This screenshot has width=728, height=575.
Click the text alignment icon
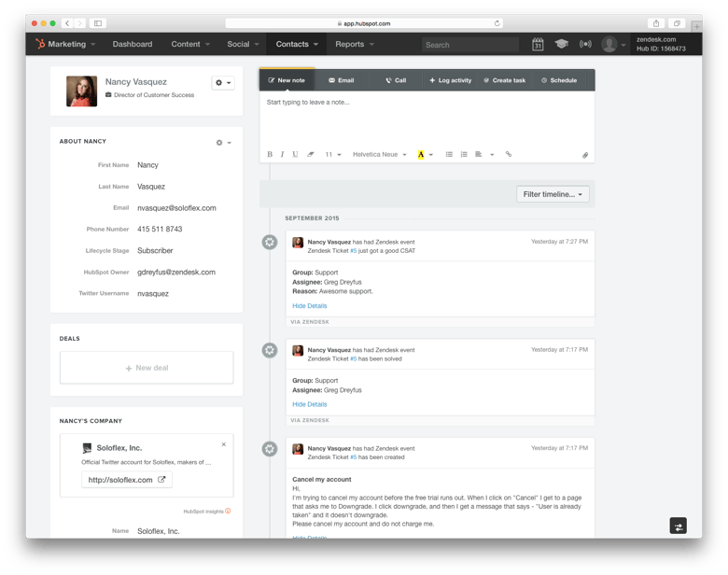pyautogui.click(x=479, y=154)
